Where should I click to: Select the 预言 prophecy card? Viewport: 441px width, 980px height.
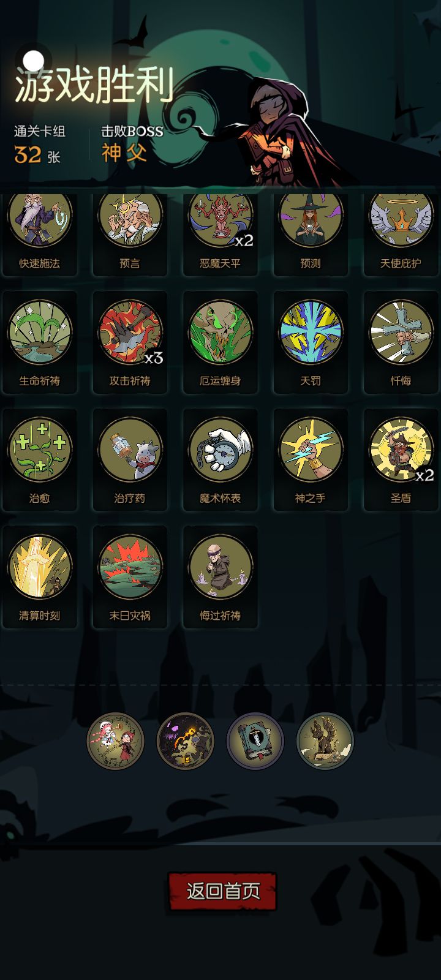click(x=130, y=235)
